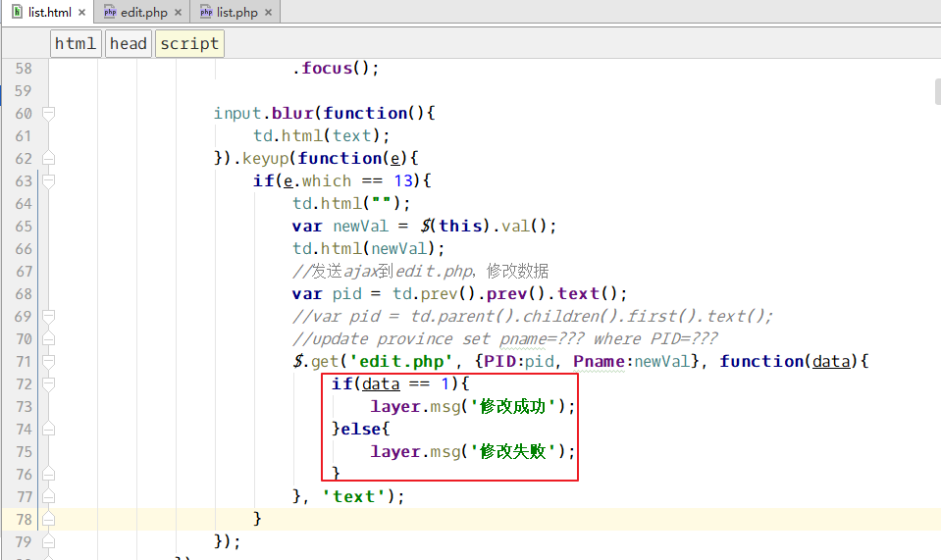Collapse the if block at line 63
Screen dimensions: 941x560
point(48,181)
